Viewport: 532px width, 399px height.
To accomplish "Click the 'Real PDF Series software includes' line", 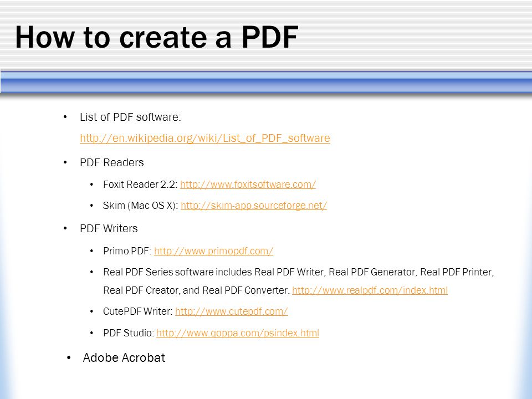I will point(299,272).
